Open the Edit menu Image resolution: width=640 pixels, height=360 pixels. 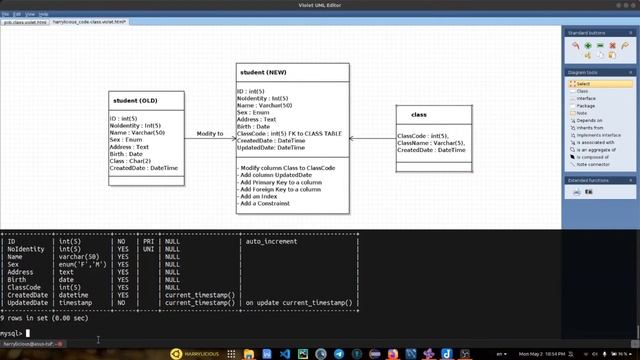17,14
